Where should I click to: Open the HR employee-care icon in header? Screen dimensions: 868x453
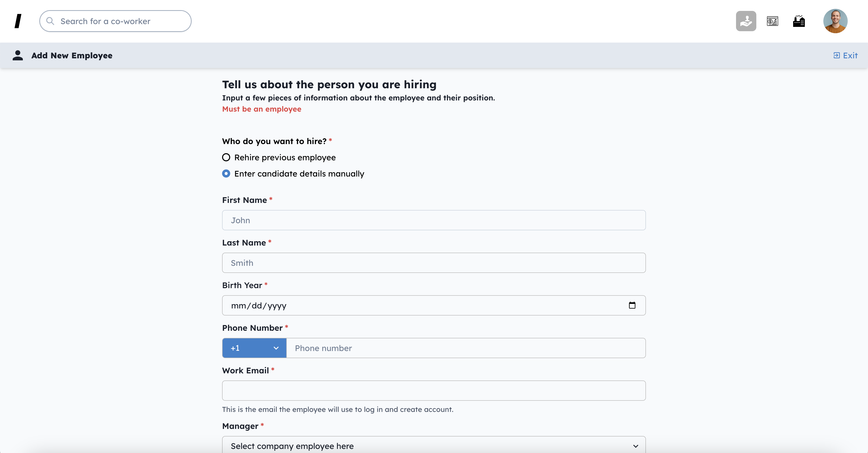click(x=746, y=21)
